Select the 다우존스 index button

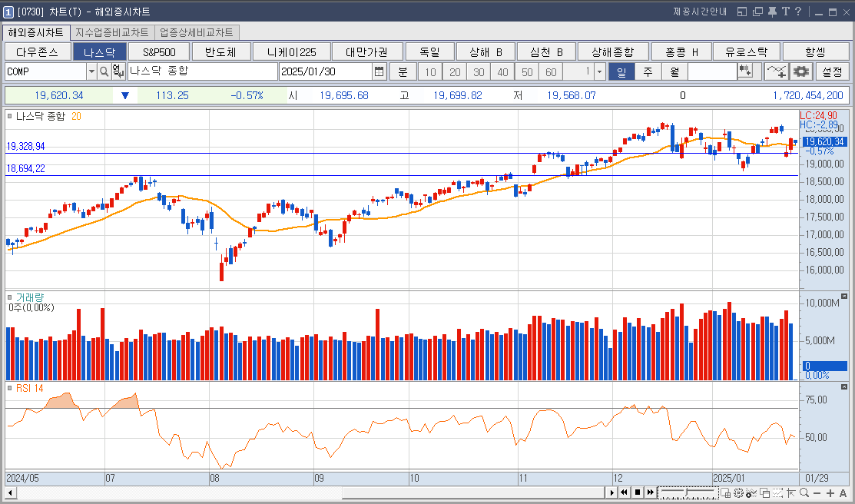pos(38,51)
